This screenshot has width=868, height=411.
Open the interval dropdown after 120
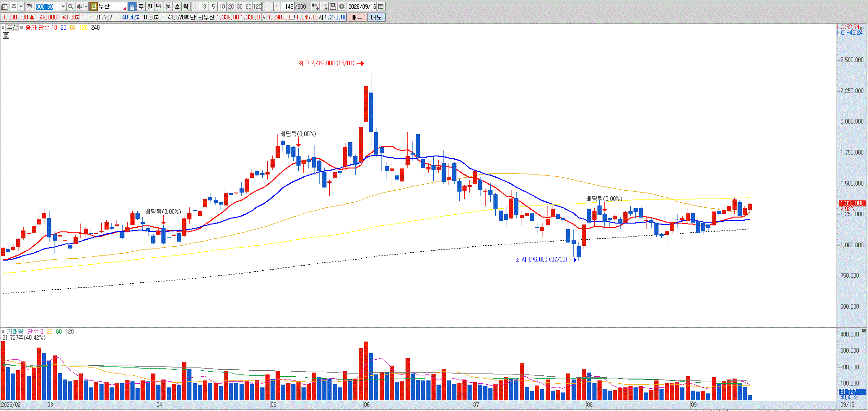coord(277,6)
